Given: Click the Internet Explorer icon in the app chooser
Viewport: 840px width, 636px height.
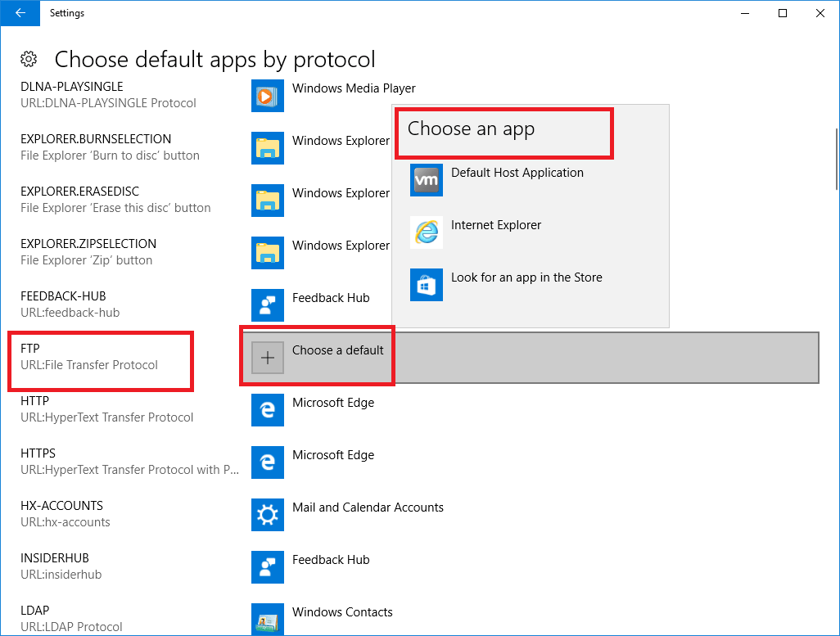Looking at the screenshot, I should (426, 232).
